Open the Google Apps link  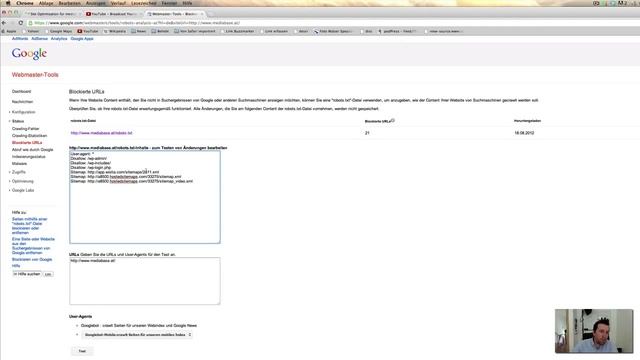point(82,39)
